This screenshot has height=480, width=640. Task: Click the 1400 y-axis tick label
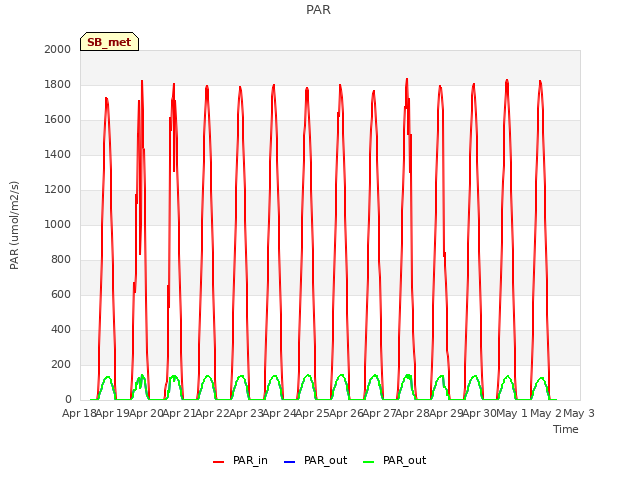[x=58, y=154]
